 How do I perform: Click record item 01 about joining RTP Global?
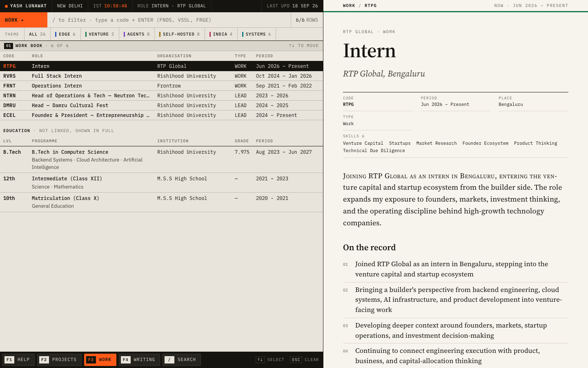coord(456,269)
